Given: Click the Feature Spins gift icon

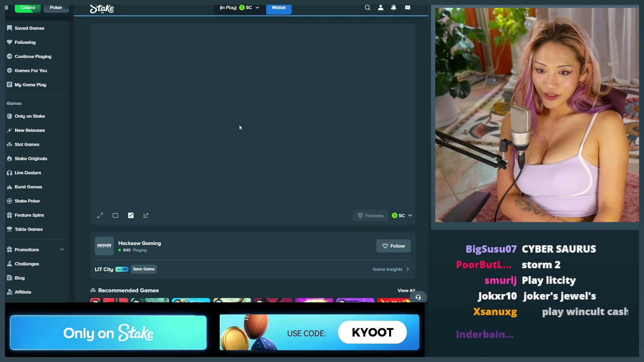Looking at the screenshot, I should [x=9, y=215].
